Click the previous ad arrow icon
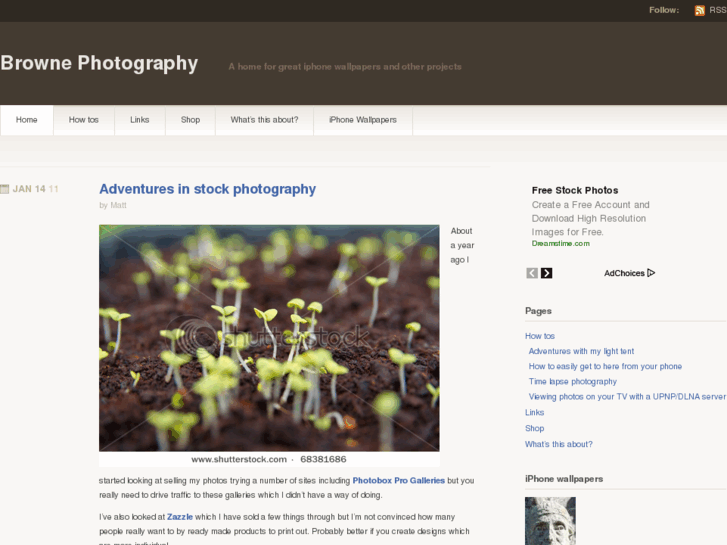The height and width of the screenshot is (545, 727). click(x=532, y=273)
